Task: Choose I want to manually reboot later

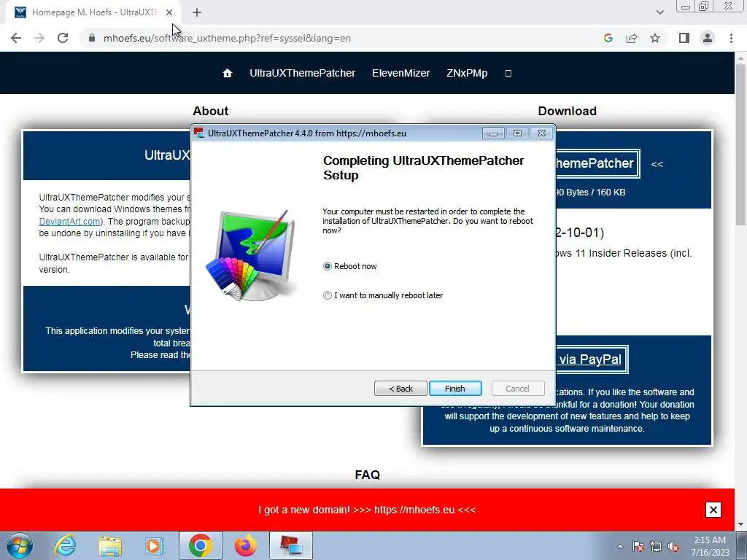Action: tap(328, 295)
